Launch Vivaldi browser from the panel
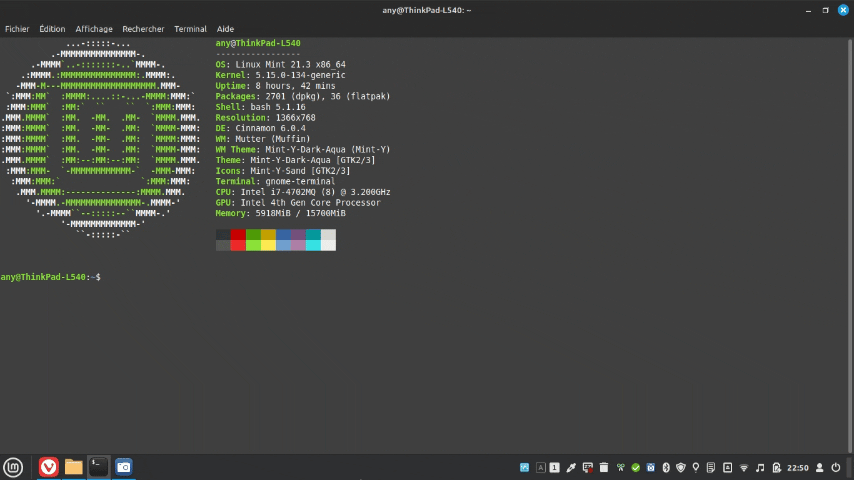This screenshot has height=480, width=854. (x=48, y=467)
